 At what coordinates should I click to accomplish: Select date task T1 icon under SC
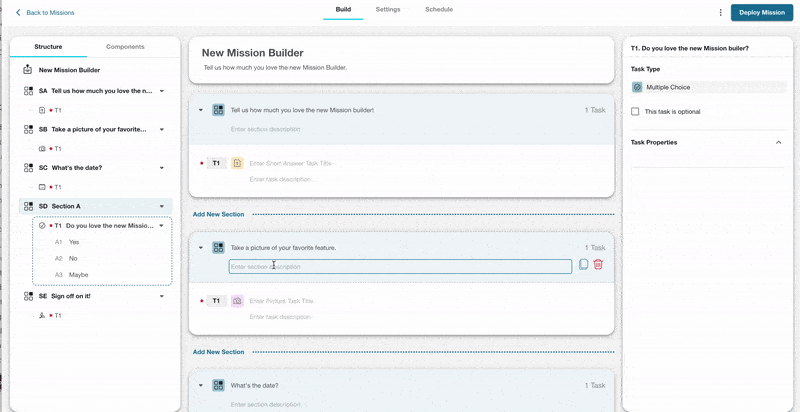[42, 187]
